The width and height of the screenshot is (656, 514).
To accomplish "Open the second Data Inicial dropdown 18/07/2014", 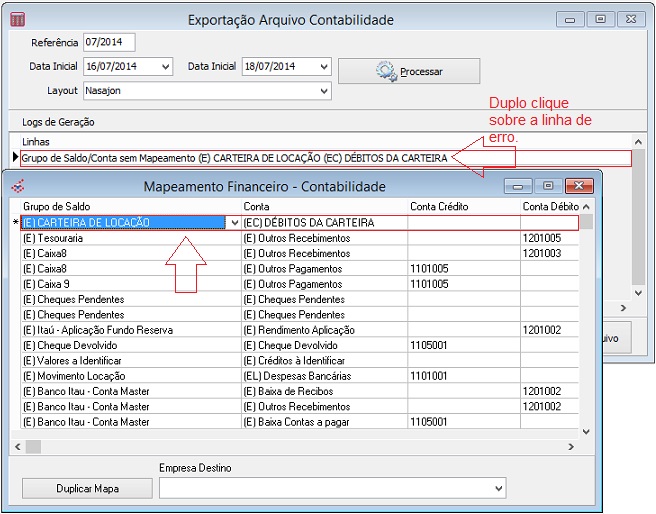I will 324,66.
